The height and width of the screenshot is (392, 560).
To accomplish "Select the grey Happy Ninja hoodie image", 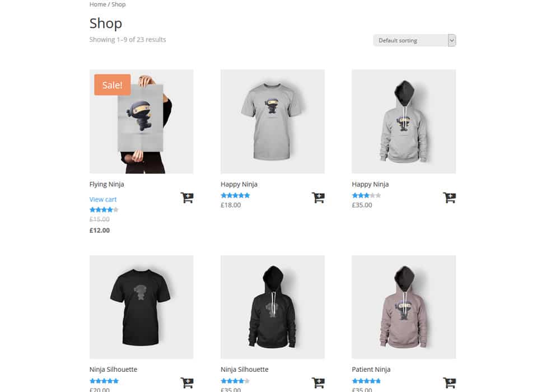I will coord(404,122).
